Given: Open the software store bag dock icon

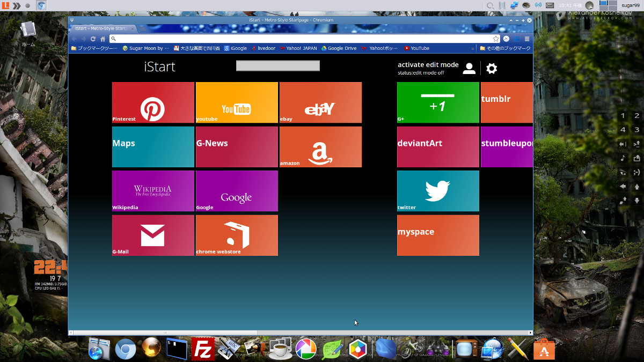Looking at the screenshot, I should point(544,349).
